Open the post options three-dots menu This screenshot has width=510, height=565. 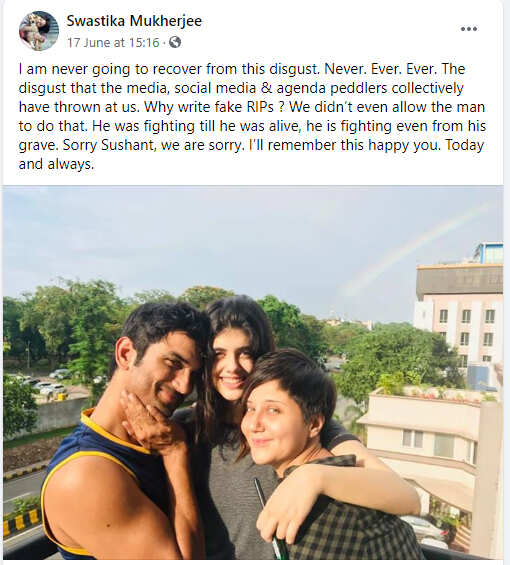[469, 29]
